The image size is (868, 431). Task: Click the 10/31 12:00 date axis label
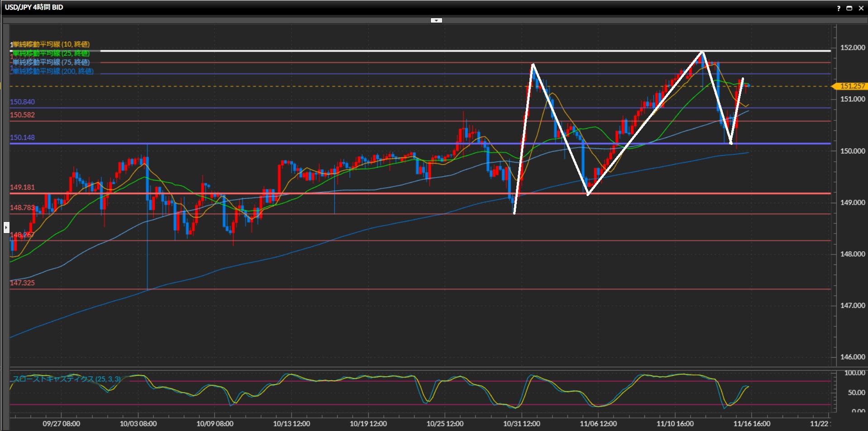pyautogui.click(x=521, y=424)
